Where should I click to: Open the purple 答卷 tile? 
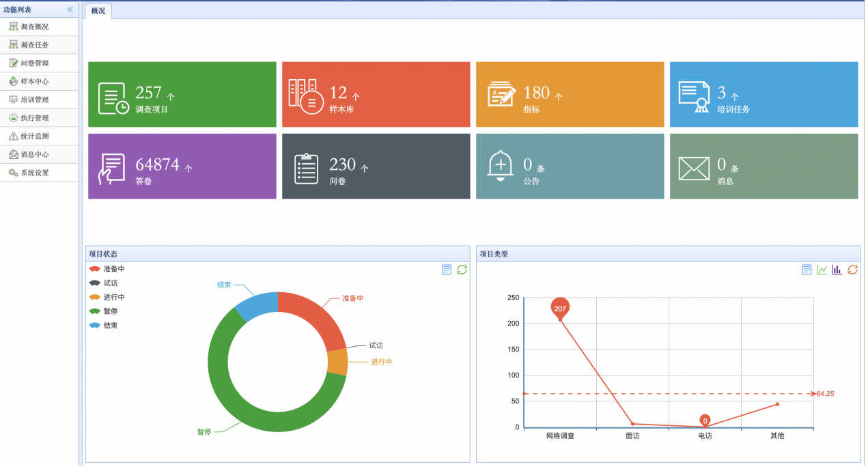[182, 167]
